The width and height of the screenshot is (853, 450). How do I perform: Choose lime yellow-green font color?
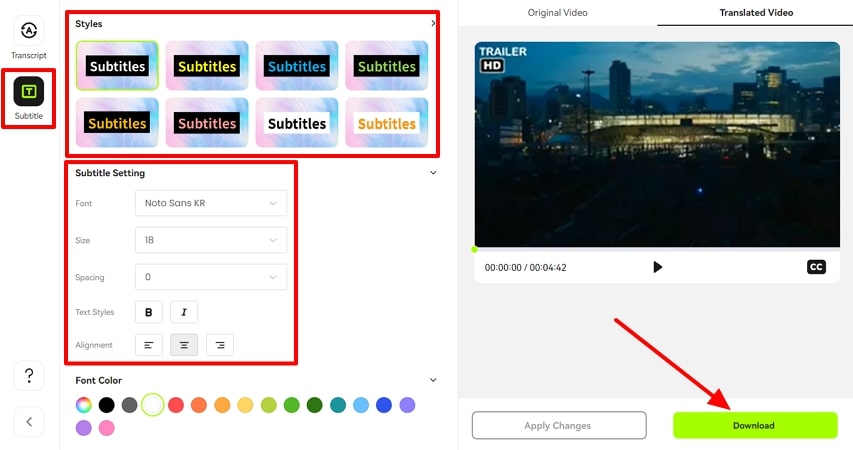tap(268, 405)
